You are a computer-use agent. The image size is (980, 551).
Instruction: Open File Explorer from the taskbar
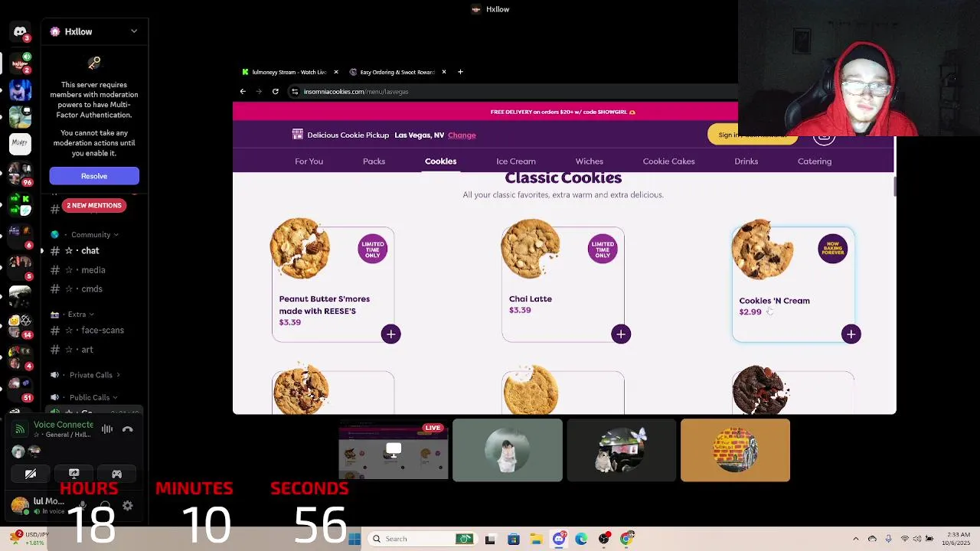click(x=536, y=539)
